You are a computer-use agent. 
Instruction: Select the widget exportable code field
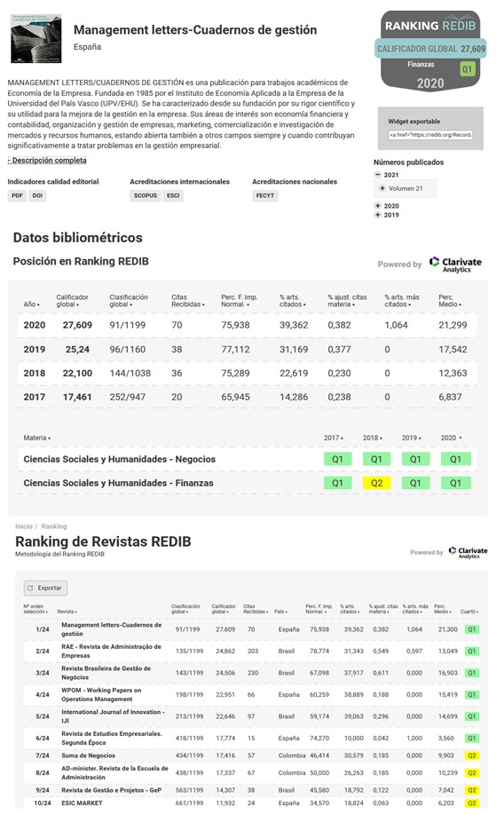click(x=430, y=135)
